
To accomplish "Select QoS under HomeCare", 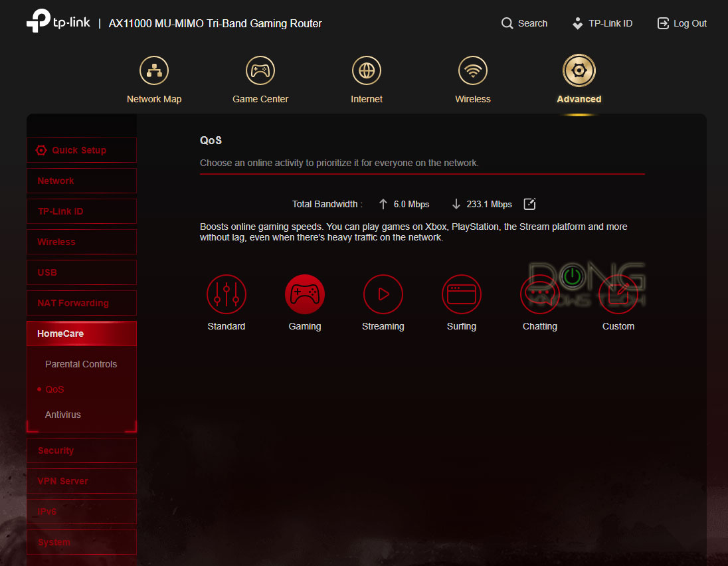I will click(x=54, y=389).
